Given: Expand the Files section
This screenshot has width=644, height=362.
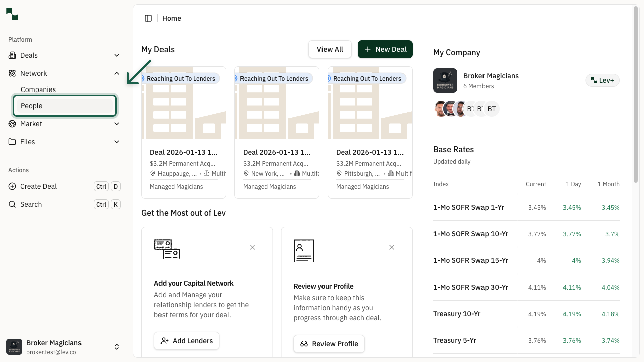Looking at the screenshot, I should point(117,142).
